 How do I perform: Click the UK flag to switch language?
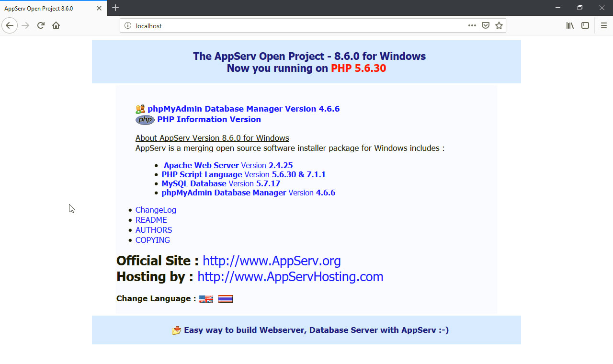pyautogui.click(x=205, y=298)
